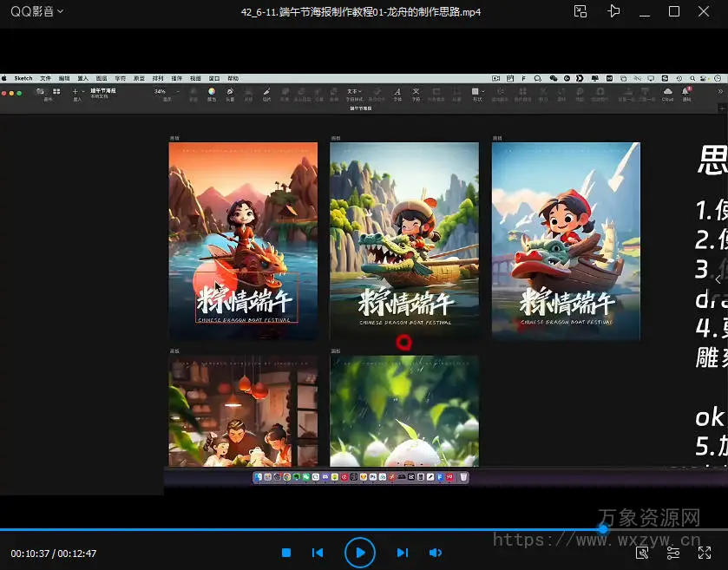Enter fullscreen mode in the player
The width and height of the screenshot is (728, 570).
click(705, 553)
